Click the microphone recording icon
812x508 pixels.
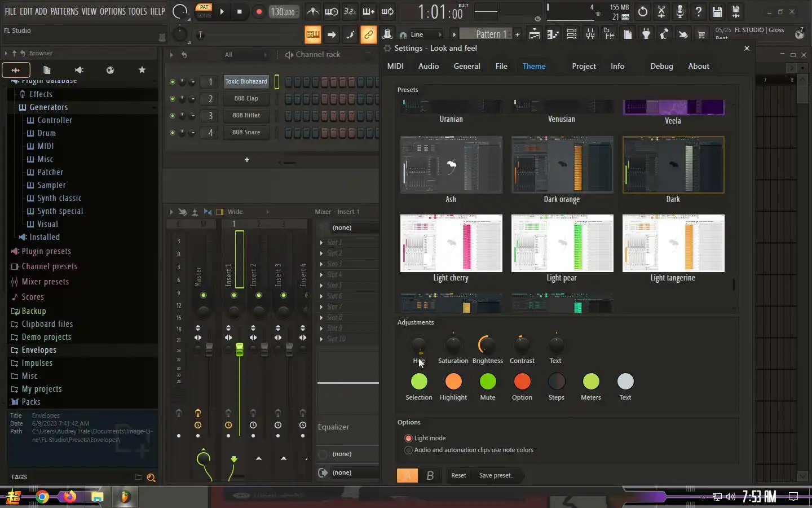tap(679, 11)
